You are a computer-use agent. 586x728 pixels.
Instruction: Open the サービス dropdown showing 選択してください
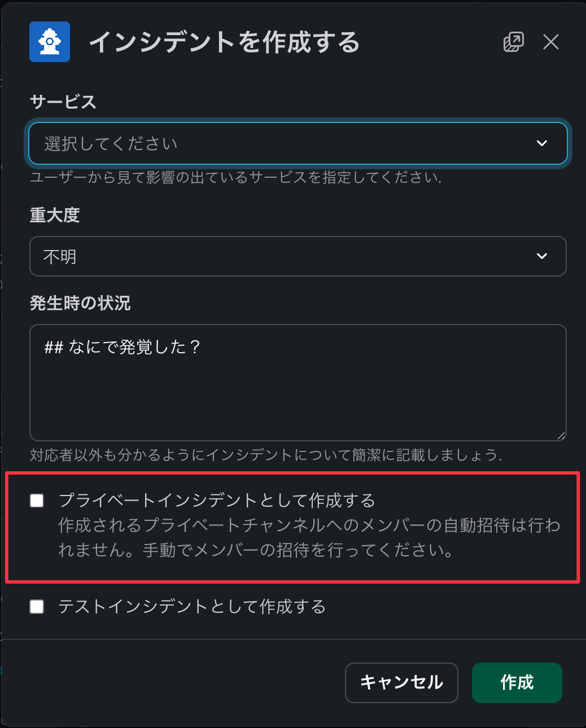[x=282, y=143]
